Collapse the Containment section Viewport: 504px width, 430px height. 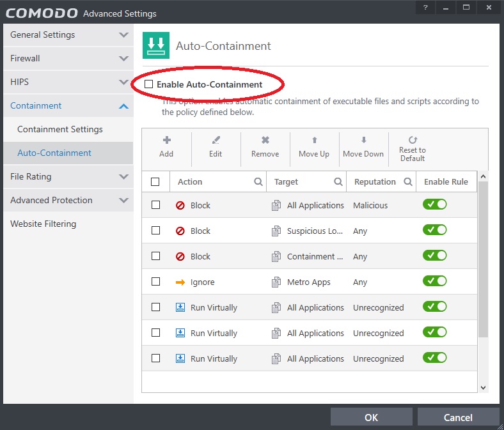coord(123,106)
